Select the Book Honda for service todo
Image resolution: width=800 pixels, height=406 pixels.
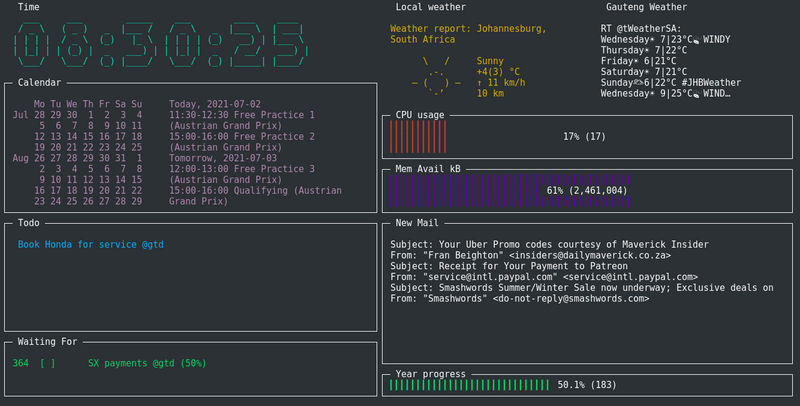[x=91, y=244]
